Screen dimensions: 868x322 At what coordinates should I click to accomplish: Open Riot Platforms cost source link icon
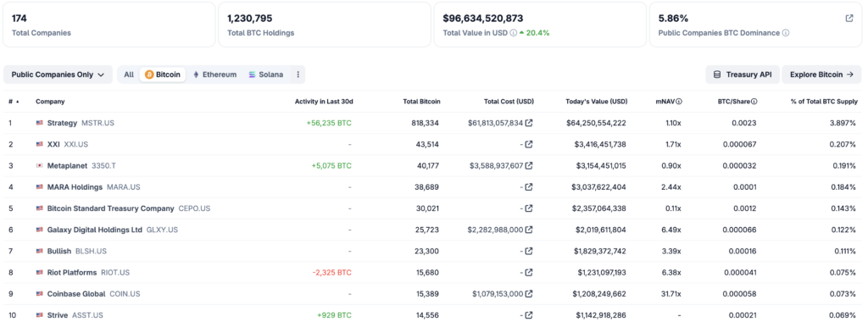click(529, 272)
